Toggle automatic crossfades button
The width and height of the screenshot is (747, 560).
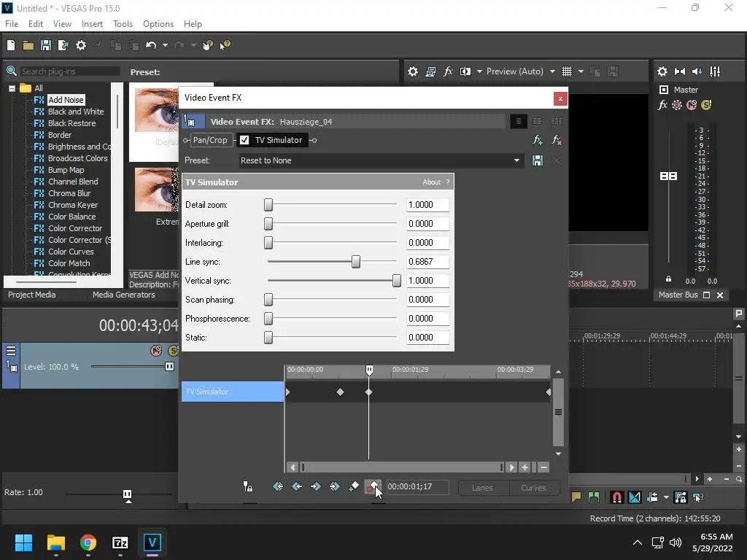click(635, 497)
